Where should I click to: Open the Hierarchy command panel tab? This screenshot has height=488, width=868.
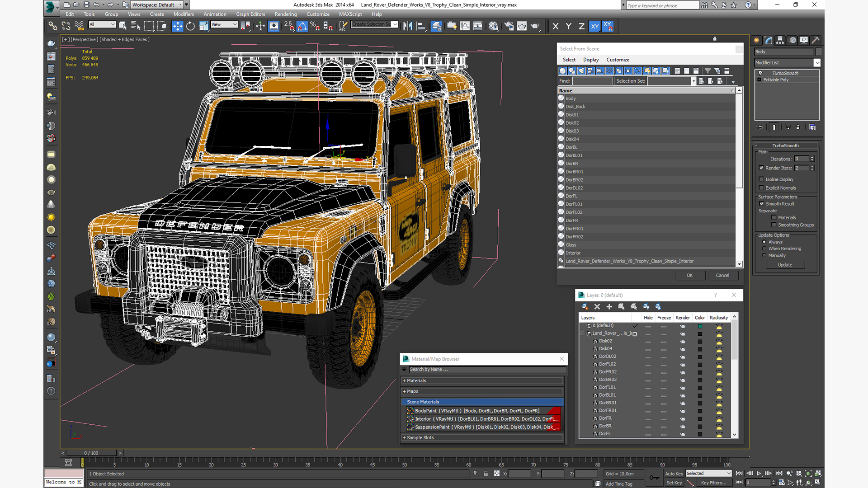[x=780, y=40]
